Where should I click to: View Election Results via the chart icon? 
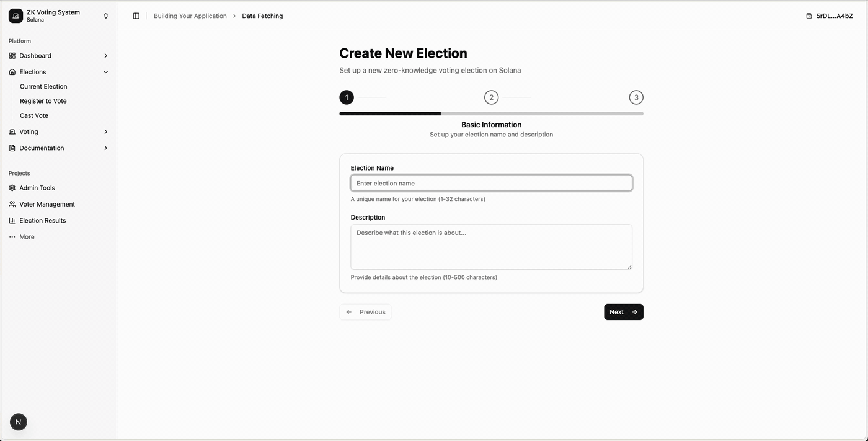pos(12,220)
